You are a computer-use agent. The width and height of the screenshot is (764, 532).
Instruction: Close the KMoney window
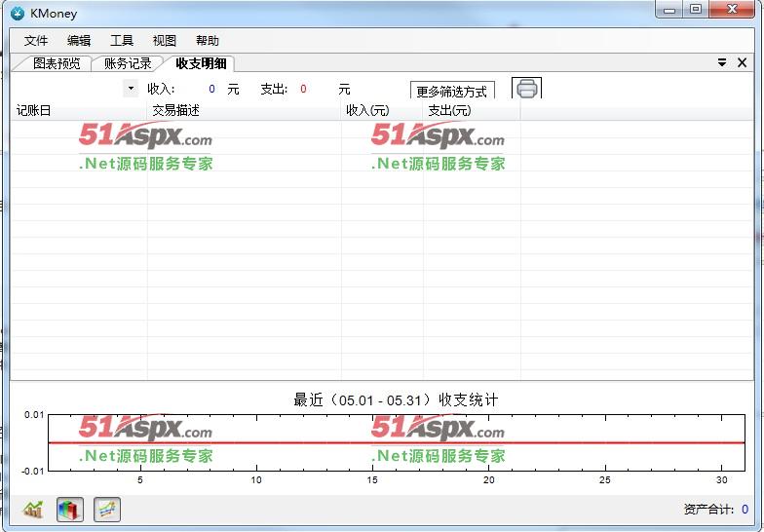(732, 10)
